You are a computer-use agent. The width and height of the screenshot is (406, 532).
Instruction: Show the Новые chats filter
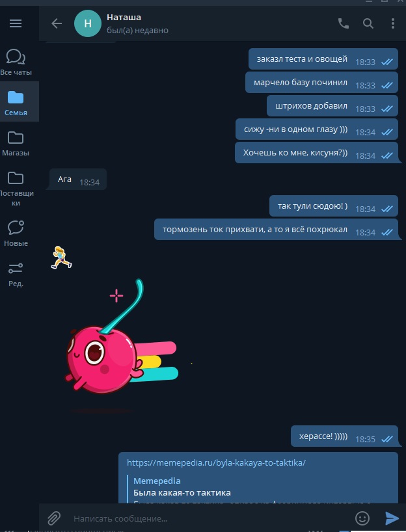(16, 233)
